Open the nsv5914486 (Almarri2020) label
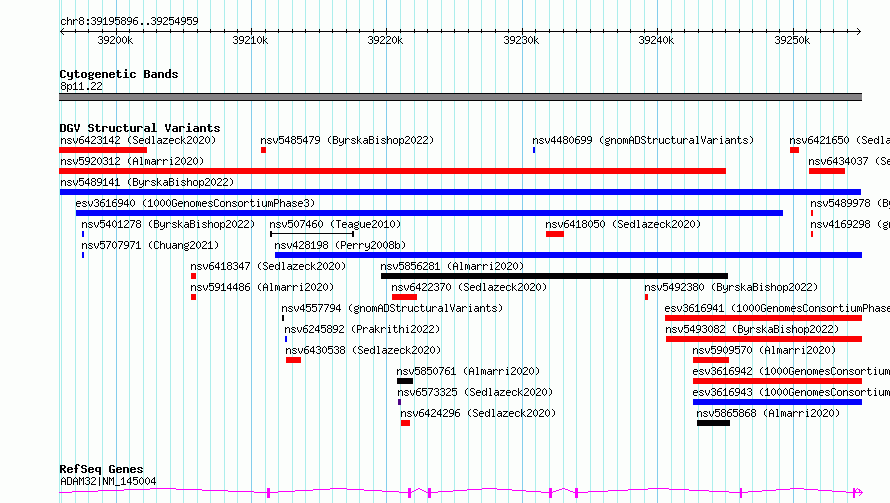The height and width of the screenshot is (503, 890). click(x=262, y=287)
